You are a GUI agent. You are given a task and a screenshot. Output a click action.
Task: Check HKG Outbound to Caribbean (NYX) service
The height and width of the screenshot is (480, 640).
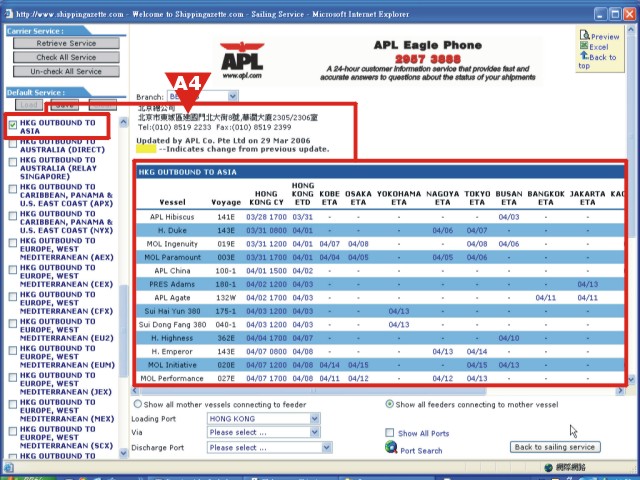(x=13, y=216)
